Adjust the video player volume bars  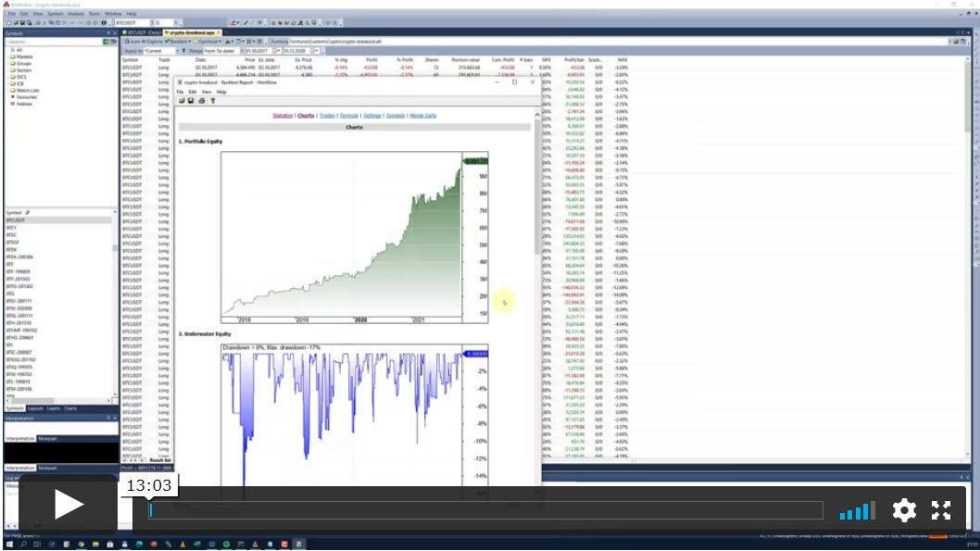[x=857, y=510]
